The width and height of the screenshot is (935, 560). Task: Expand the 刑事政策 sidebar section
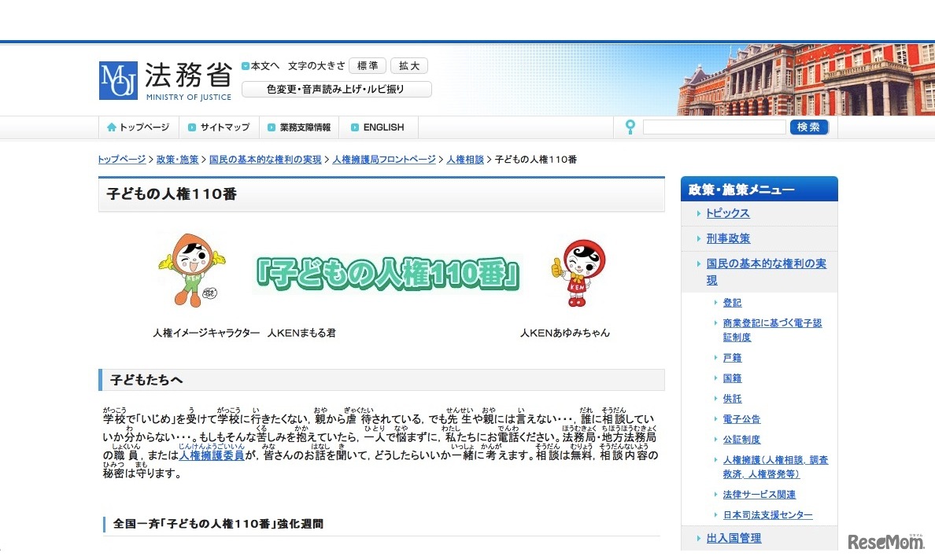728,238
